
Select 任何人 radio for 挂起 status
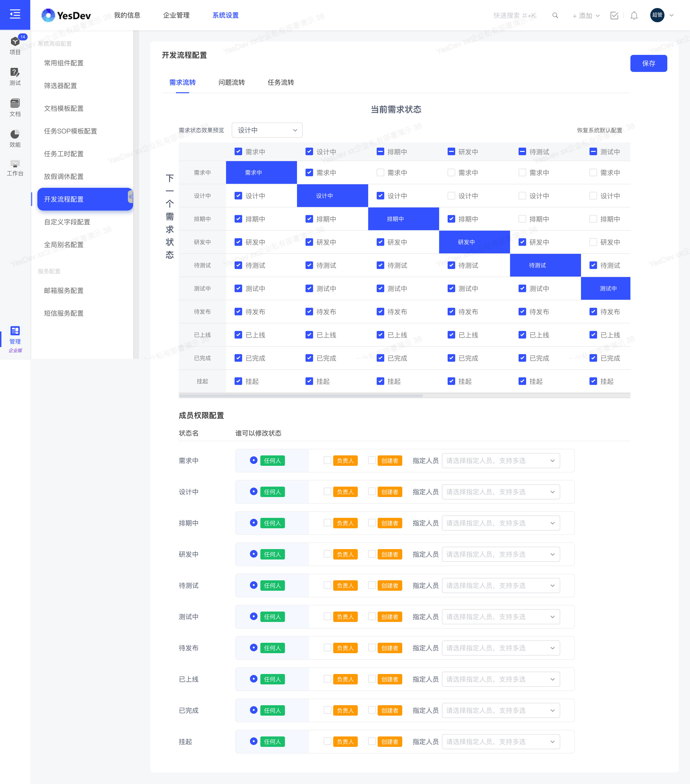tap(253, 741)
